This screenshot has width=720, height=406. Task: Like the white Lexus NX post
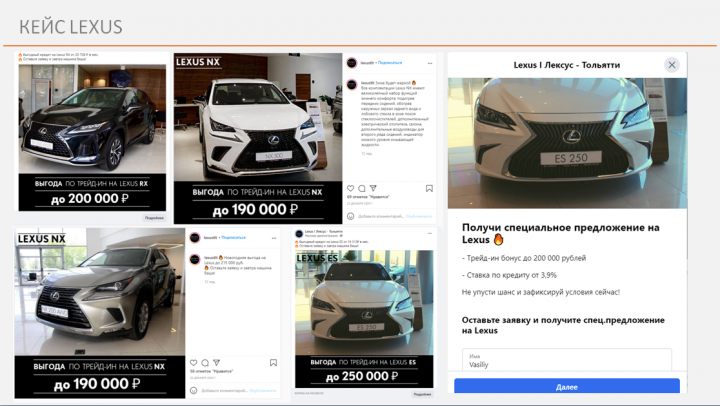click(x=350, y=188)
